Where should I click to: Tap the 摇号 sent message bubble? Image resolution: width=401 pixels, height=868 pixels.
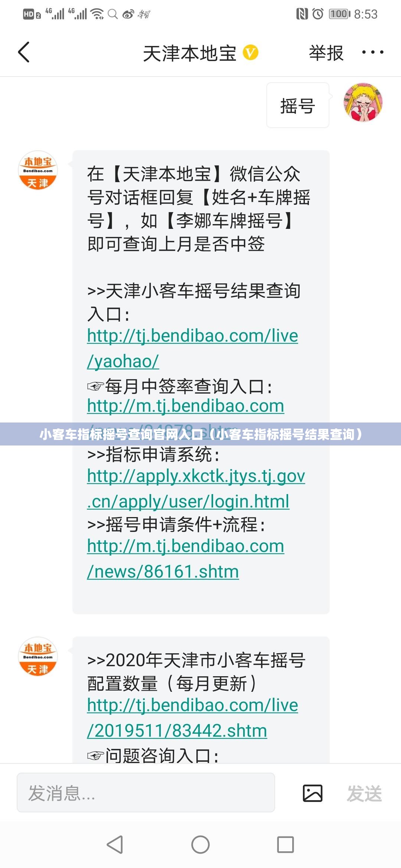pyautogui.click(x=298, y=105)
